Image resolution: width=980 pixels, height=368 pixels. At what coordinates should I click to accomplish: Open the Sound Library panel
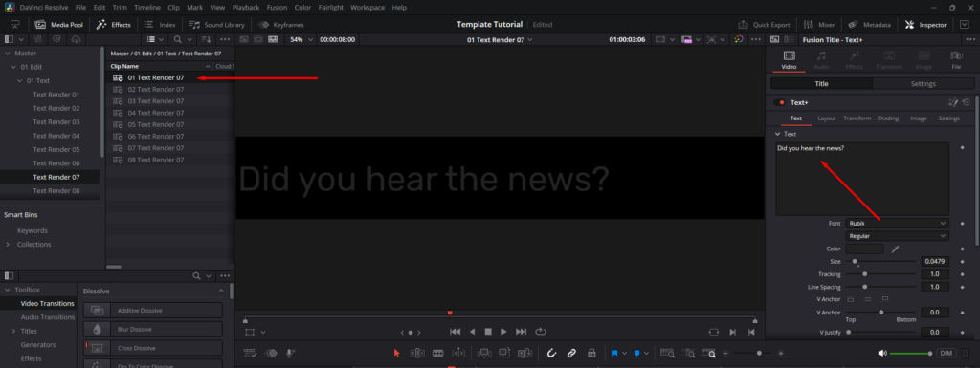point(216,24)
